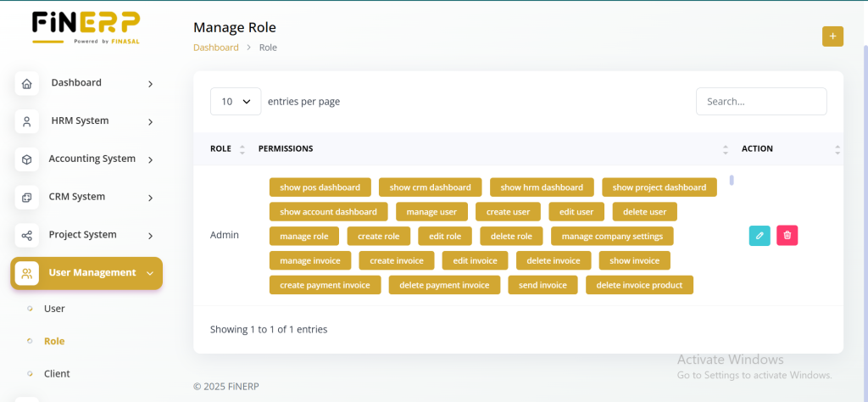The width and height of the screenshot is (868, 402).
Task: Click the Accounting System box icon
Action: pyautogui.click(x=27, y=159)
